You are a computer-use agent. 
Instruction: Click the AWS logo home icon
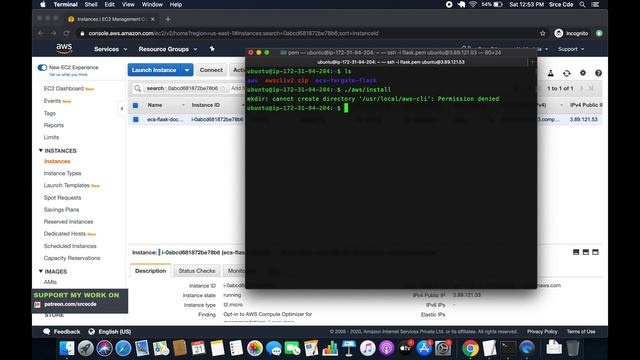tap(64, 49)
